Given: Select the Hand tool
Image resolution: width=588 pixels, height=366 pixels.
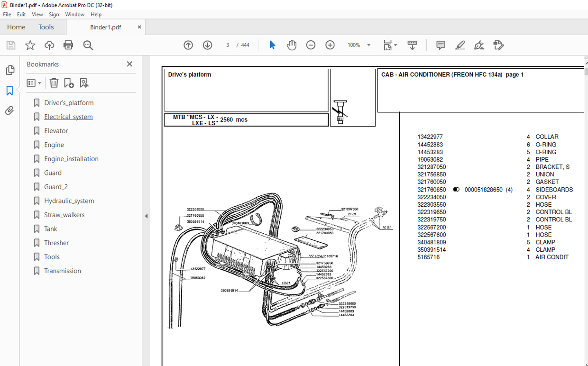Looking at the screenshot, I should pyautogui.click(x=292, y=45).
